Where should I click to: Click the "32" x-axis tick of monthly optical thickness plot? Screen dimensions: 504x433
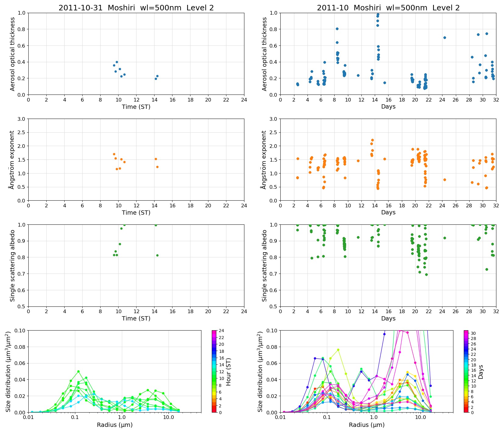click(x=496, y=99)
